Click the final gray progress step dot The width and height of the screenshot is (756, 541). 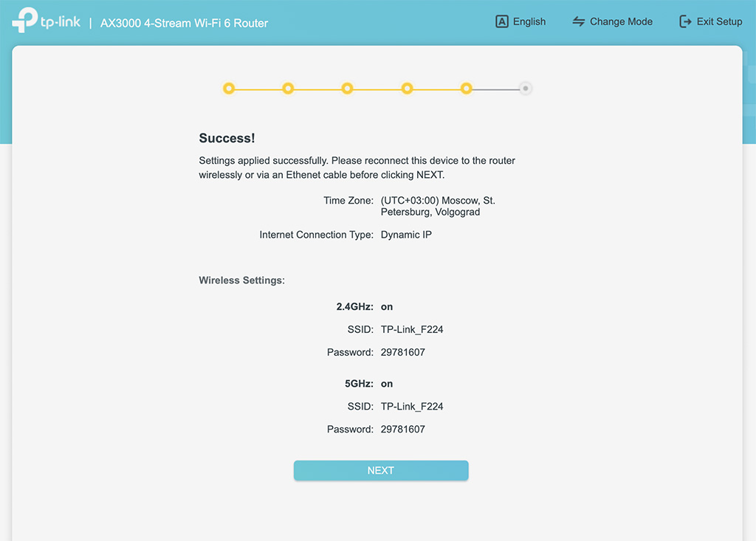526,89
